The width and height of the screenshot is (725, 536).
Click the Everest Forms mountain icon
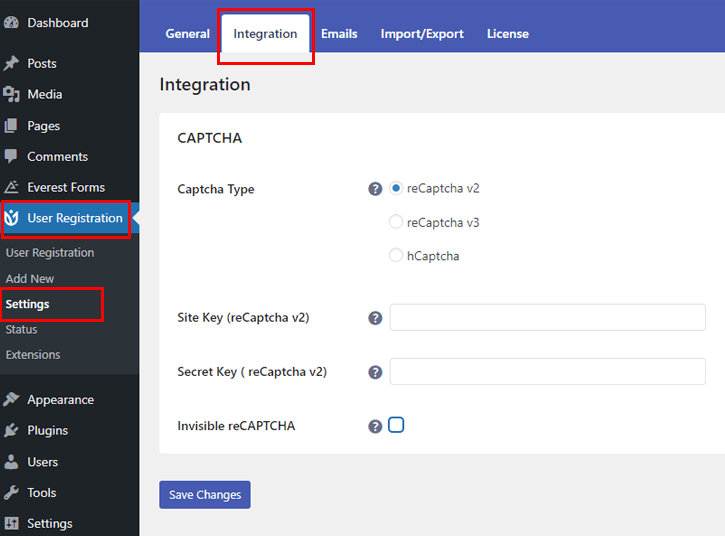pyautogui.click(x=12, y=187)
